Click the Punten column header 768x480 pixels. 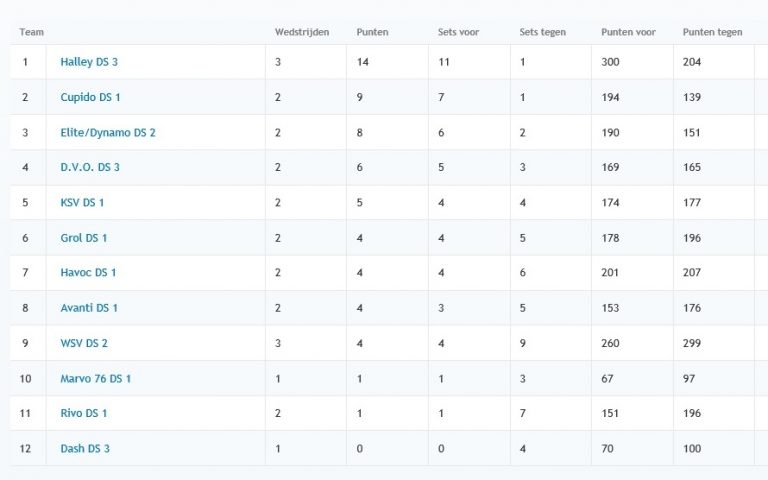coord(372,32)
